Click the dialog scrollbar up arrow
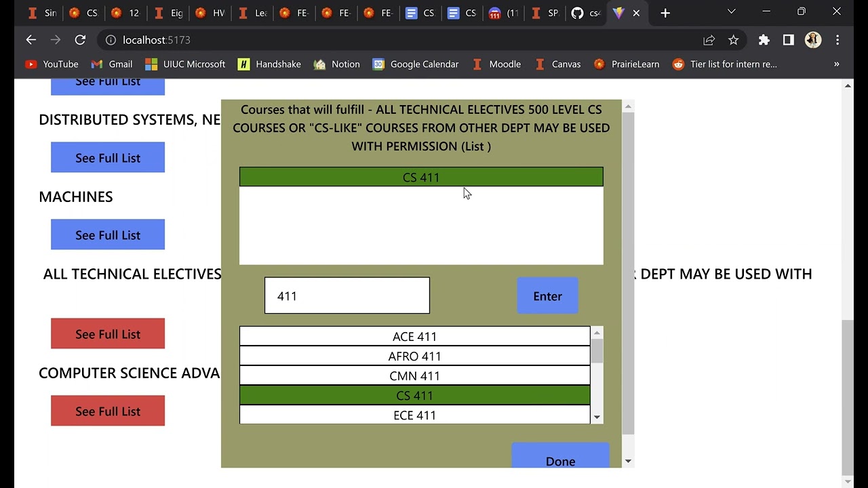 click(628, 106)
